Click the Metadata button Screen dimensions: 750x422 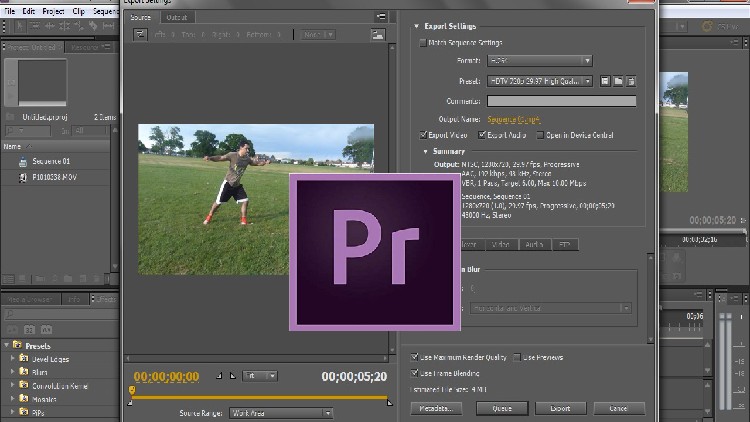point(436,408)
